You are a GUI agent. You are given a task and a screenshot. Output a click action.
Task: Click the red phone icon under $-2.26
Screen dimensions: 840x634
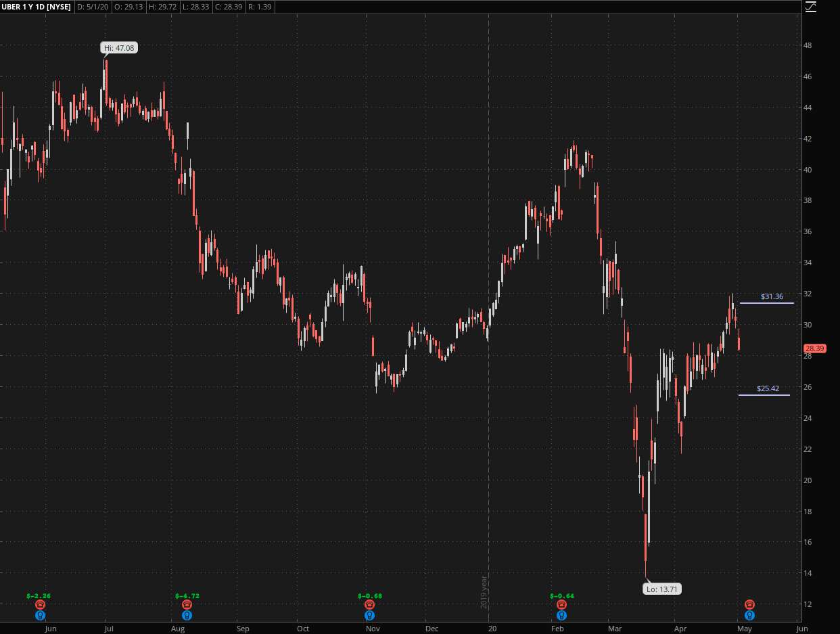[x=40, y=604]
